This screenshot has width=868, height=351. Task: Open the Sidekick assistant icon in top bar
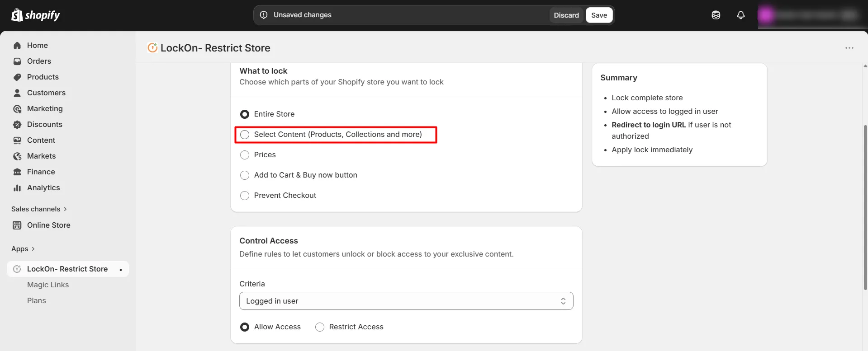[x=716, y=15]
